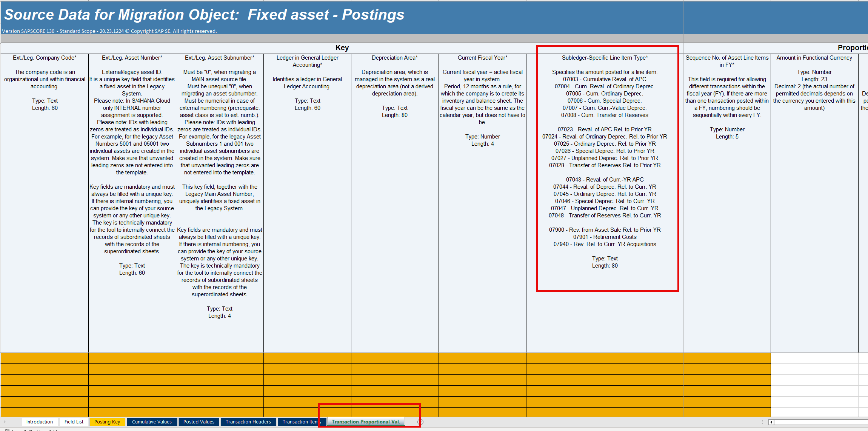Open the Posted Values sheet tab

pos(199,422)
